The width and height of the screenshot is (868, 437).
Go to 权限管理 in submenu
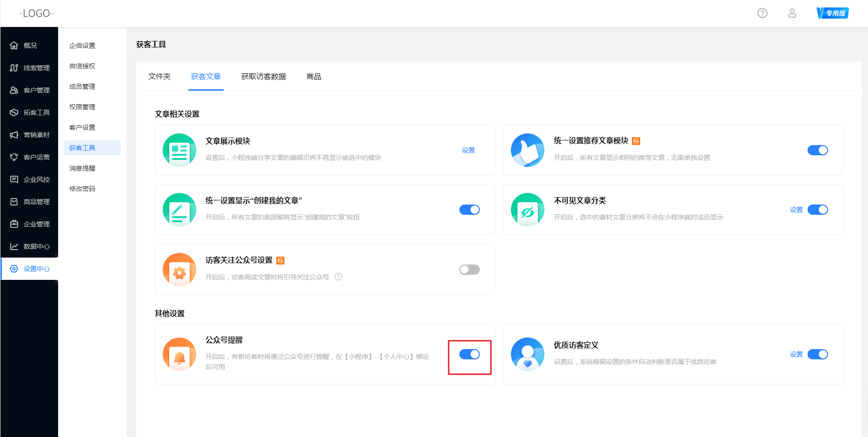[82, 107]
